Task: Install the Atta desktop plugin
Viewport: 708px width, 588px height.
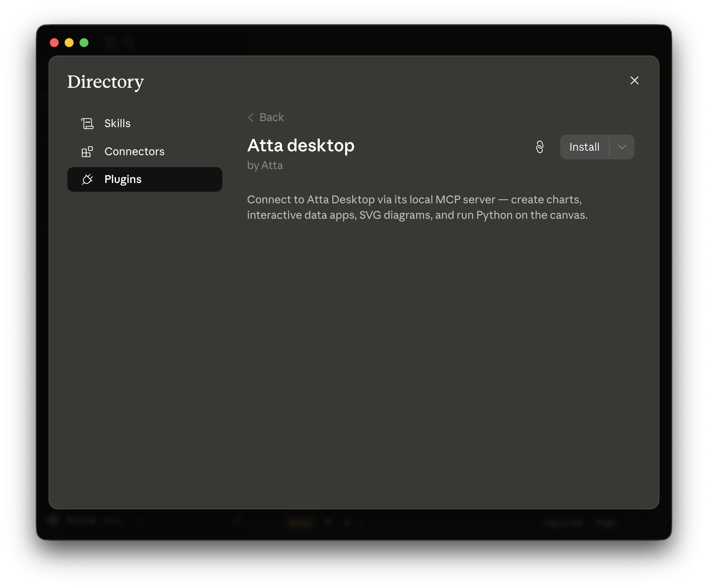Action: (x=584, y=147)
